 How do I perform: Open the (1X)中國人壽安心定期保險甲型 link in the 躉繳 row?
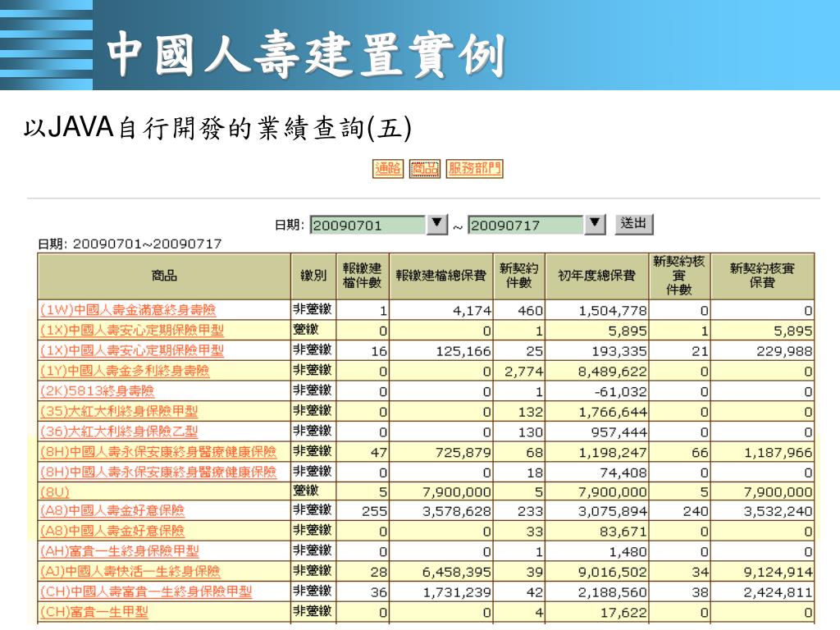click(x=132, y=331)
